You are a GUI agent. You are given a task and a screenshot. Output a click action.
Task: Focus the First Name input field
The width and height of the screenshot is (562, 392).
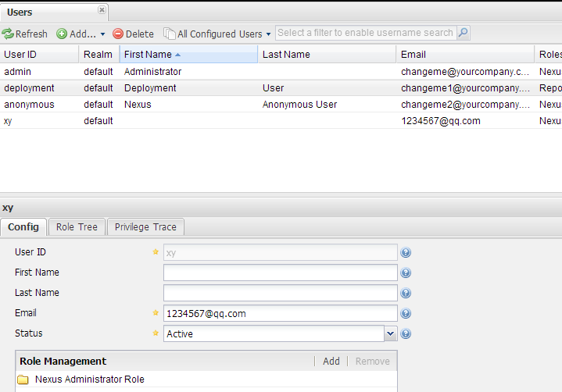[x=281, y=273]
